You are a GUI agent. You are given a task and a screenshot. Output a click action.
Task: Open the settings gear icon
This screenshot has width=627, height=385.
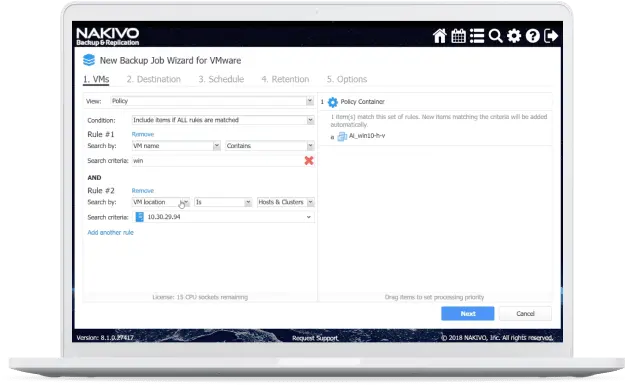pyautogui.click(x=514, y=36)
